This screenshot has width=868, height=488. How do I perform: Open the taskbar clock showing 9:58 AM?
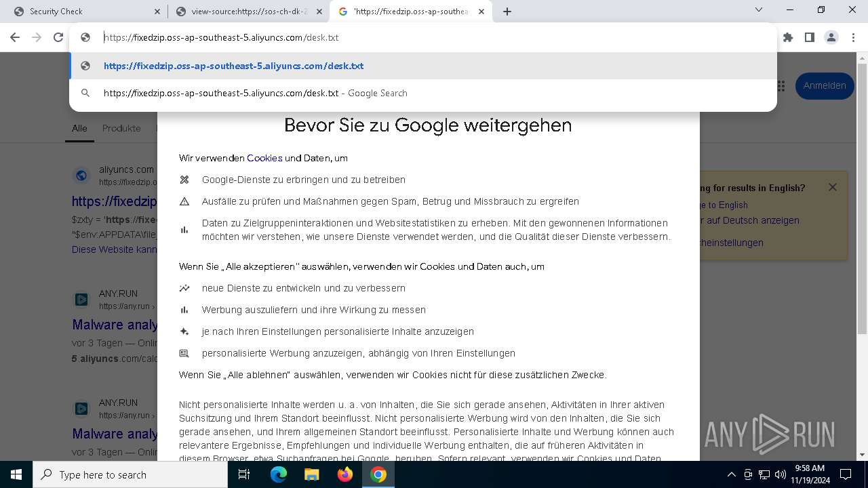click(x=810, y=474)
